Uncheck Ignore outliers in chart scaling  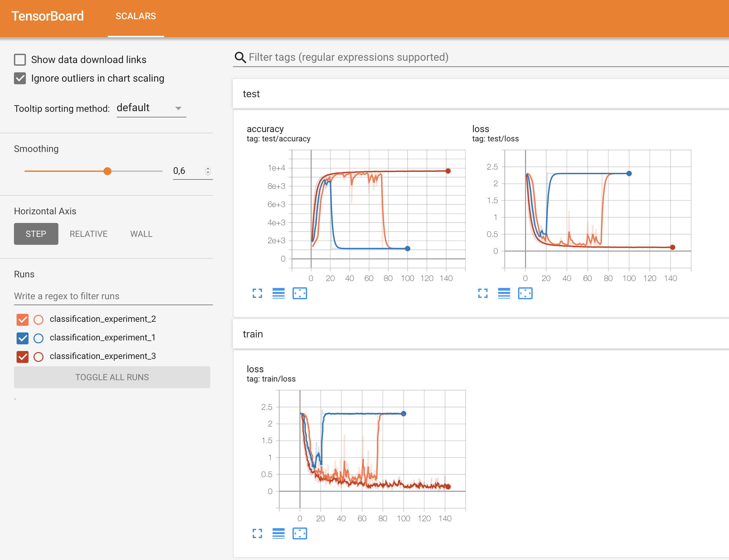pos(20,78)
